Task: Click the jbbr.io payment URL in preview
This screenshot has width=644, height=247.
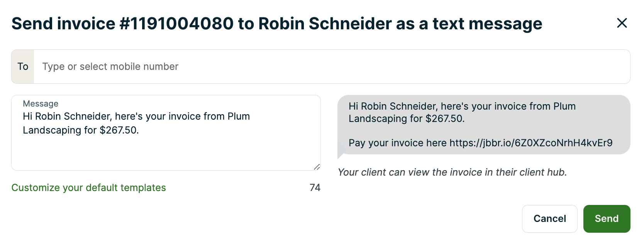Action: pos(531,143)
